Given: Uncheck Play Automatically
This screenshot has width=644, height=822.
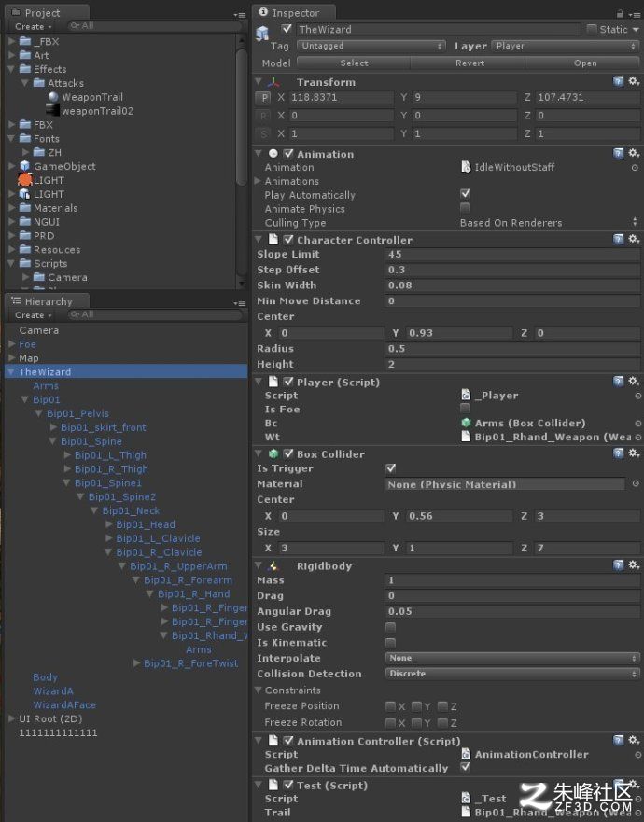Looking at the screenshot, I should (465, 194).
